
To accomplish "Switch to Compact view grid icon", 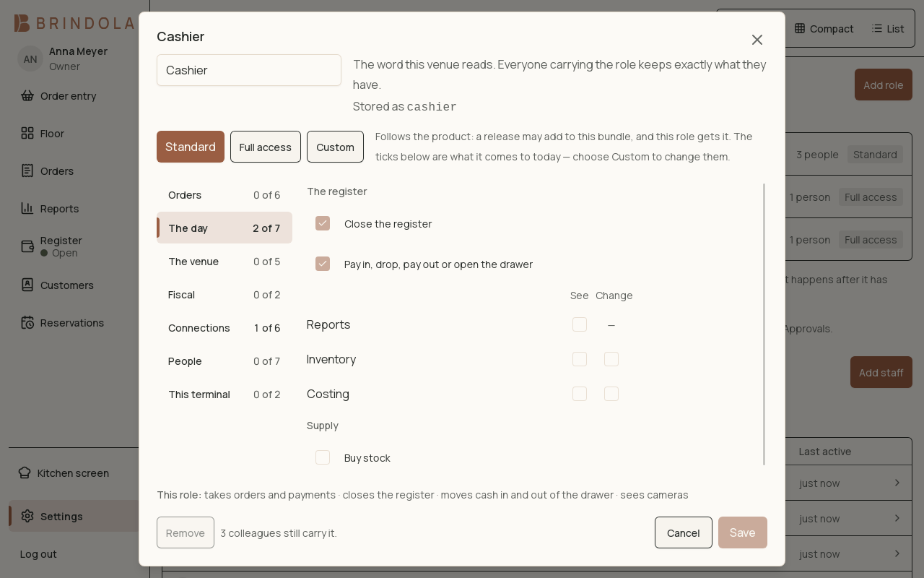I will click(800, 28).
